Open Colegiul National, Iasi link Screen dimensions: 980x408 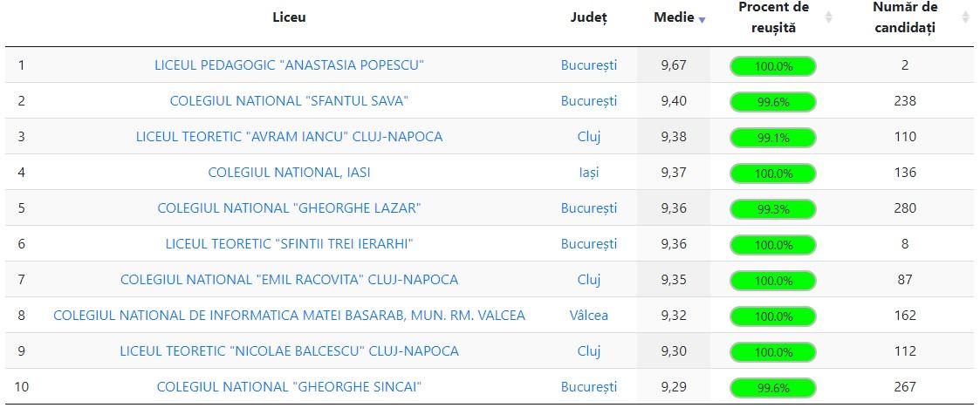coord(289,173)
